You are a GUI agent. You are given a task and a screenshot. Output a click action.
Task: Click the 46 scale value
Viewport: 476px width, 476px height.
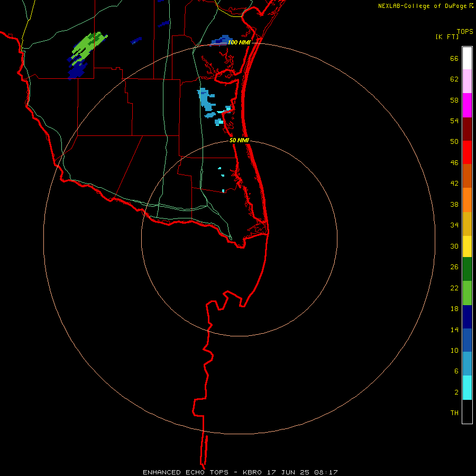point(454,162)
